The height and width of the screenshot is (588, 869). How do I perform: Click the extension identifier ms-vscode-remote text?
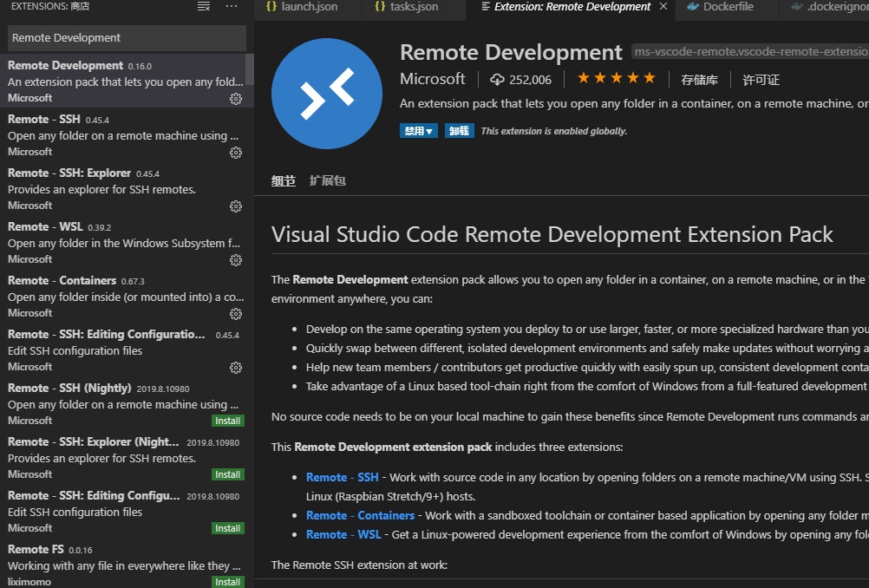tap(750, 51)
